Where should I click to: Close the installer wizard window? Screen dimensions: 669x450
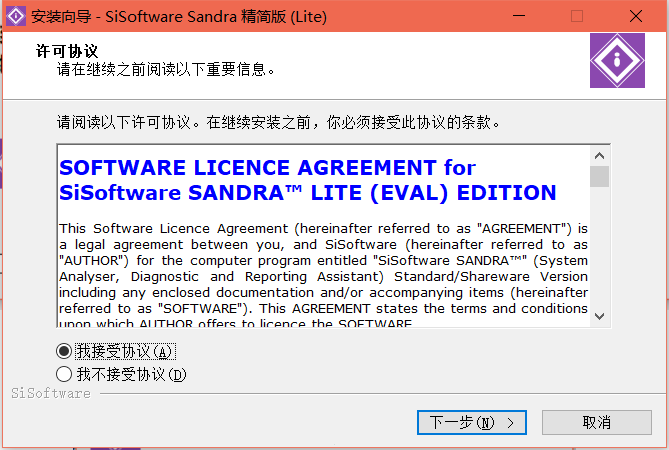coord(636,16)
